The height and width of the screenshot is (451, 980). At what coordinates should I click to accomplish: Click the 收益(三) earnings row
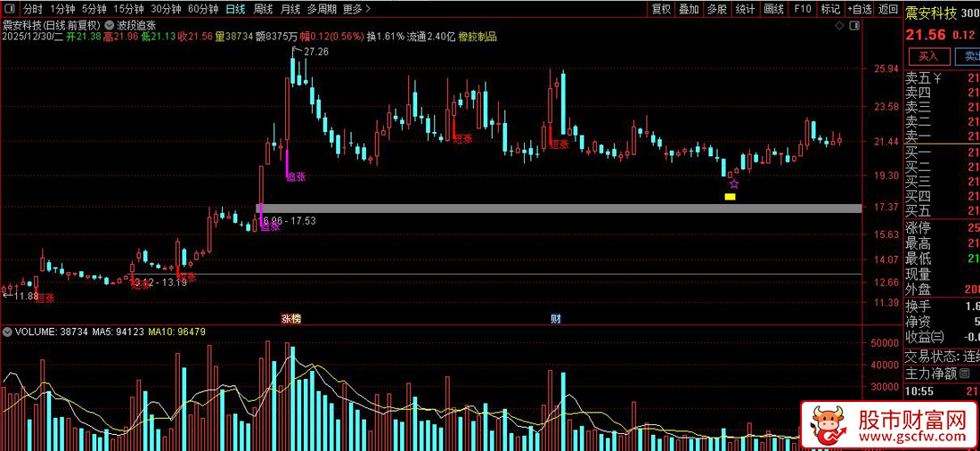pos(943,338)
